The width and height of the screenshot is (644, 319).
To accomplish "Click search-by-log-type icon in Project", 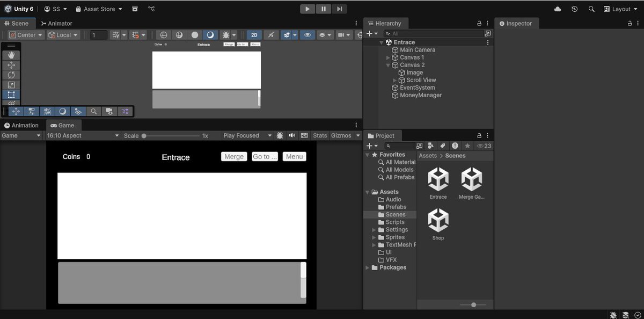I will click(455, 146).
